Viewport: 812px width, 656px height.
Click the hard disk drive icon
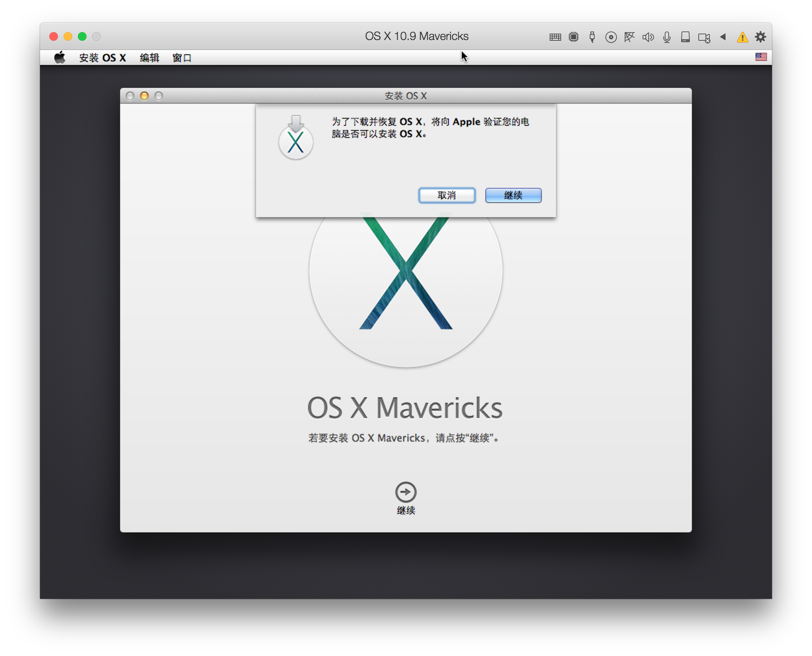685,37
